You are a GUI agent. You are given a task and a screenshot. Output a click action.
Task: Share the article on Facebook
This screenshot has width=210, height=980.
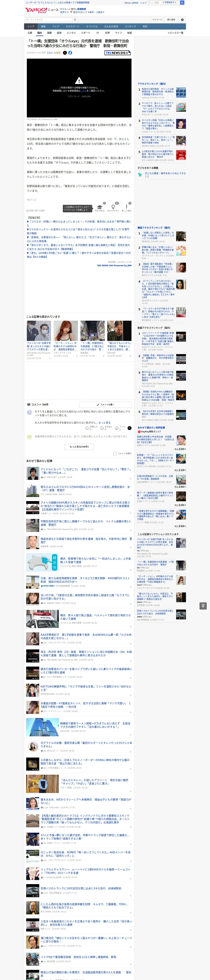click(70, 53)
